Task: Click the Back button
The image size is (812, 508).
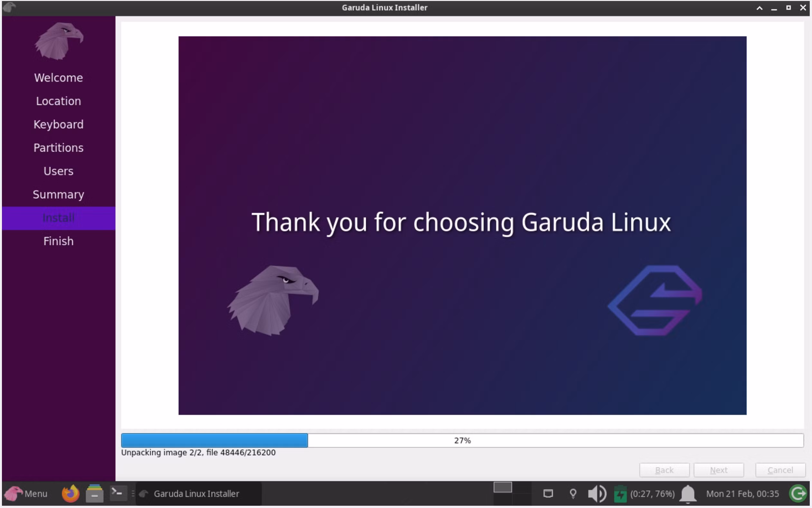Action: (664, 470)
